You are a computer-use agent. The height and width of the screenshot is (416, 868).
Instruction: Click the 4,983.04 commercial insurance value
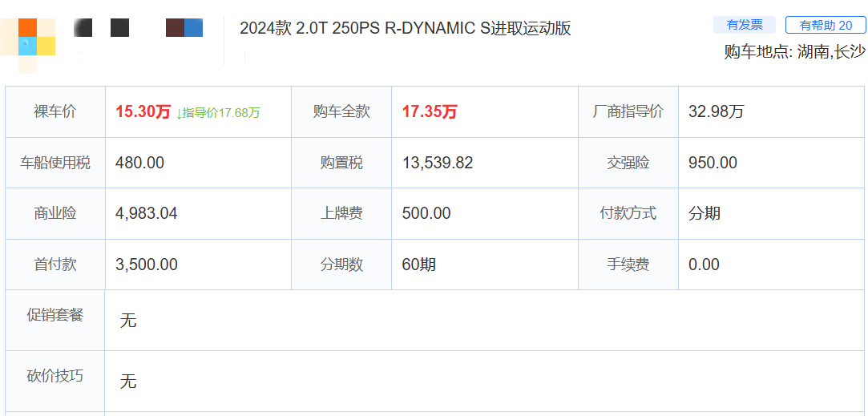pyautogui.click(x=146, y=213)
